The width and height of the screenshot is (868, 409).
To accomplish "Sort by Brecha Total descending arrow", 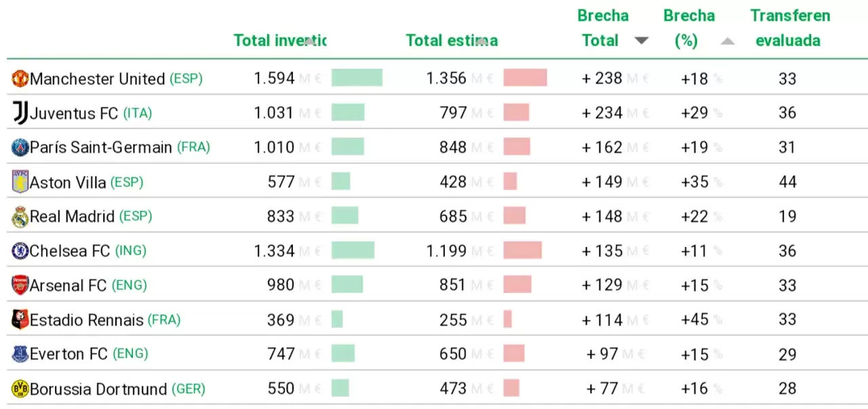I will coord(641,41).
